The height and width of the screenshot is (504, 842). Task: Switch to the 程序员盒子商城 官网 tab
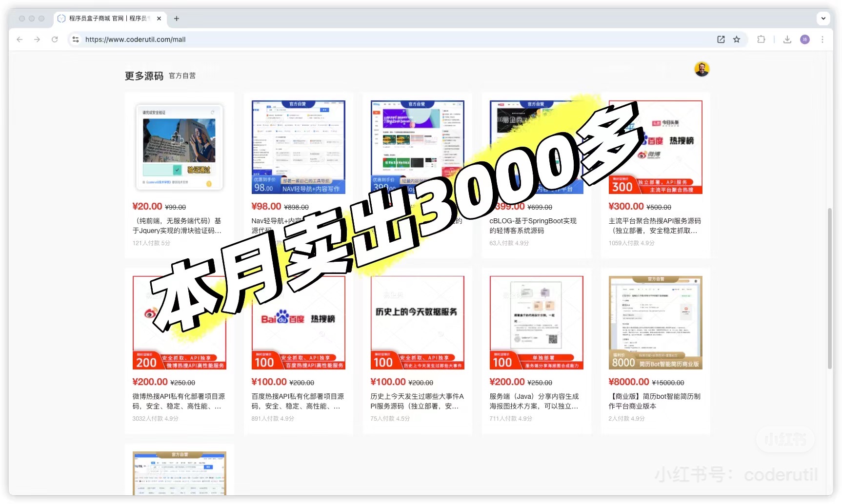[x=110, y=19]
